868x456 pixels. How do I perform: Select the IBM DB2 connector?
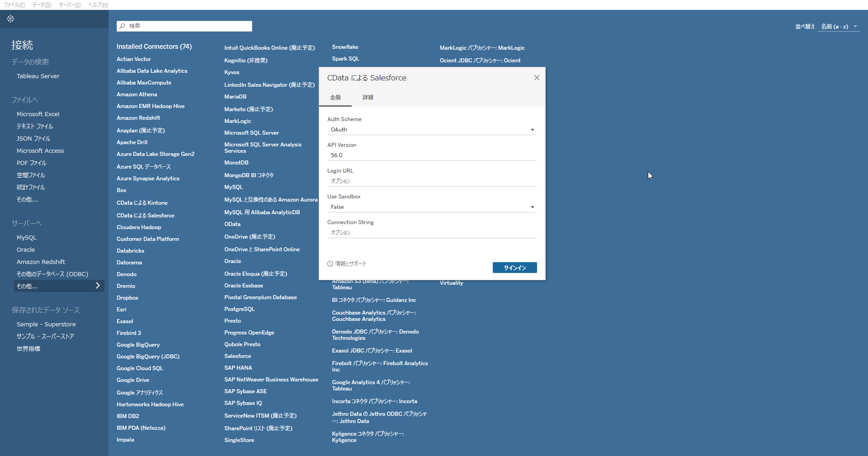point(128,416)
